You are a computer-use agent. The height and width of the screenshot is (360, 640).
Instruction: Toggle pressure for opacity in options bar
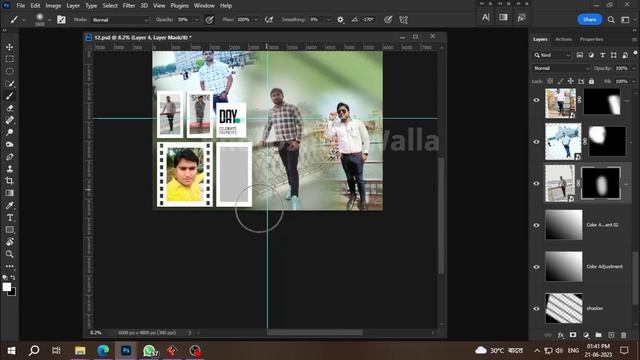(x=209, y=20)
